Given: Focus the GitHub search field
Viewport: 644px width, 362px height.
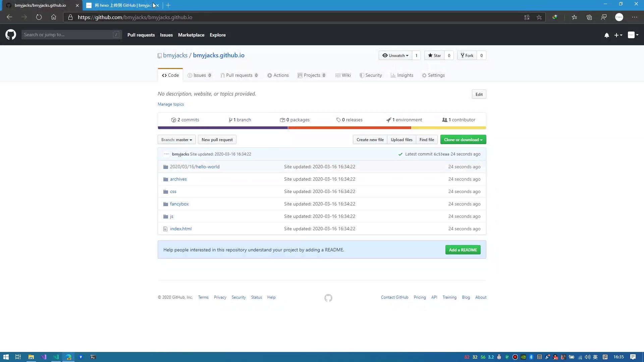Looking at the screenshot, I should (67, 35).
